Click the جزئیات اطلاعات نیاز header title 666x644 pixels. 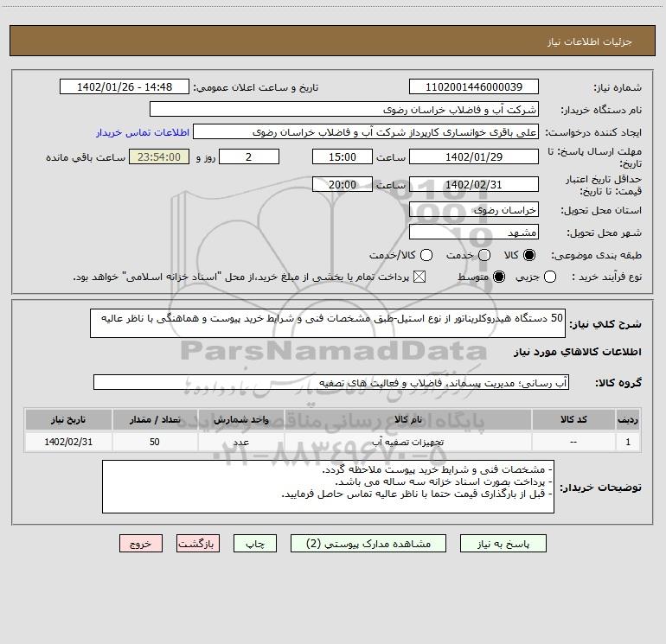tap(590, 41)
